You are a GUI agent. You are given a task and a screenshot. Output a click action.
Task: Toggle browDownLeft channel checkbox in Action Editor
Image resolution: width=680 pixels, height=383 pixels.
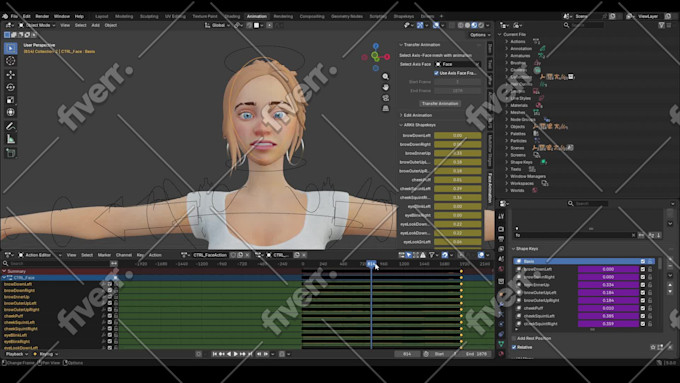pyautogui.click(x=109, y=284)
